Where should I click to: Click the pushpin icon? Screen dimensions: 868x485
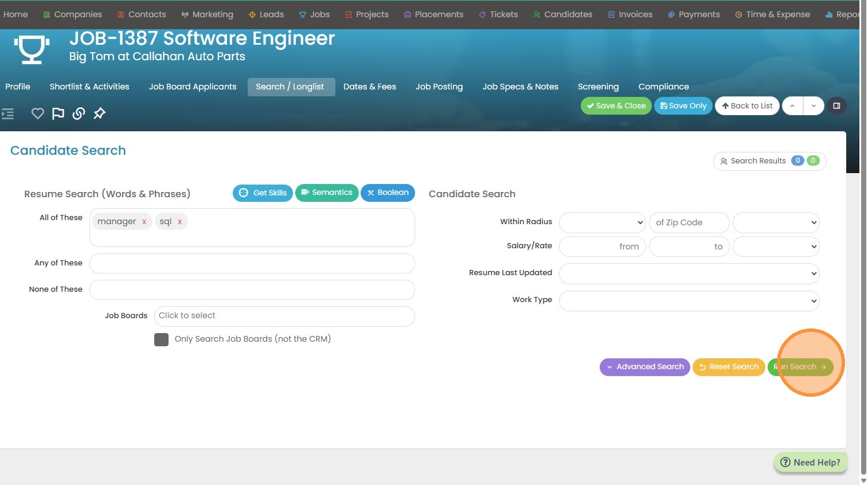click(x=100, y=114)
